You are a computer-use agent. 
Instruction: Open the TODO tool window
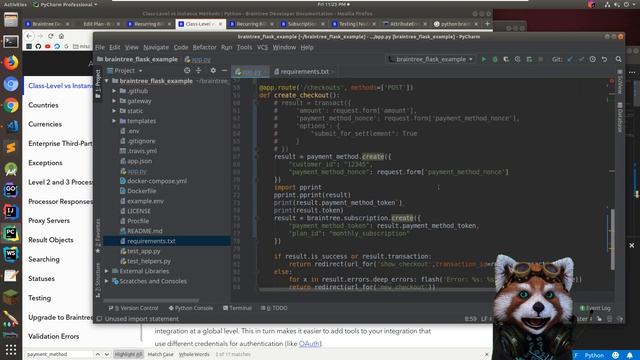tap(274, 308)
